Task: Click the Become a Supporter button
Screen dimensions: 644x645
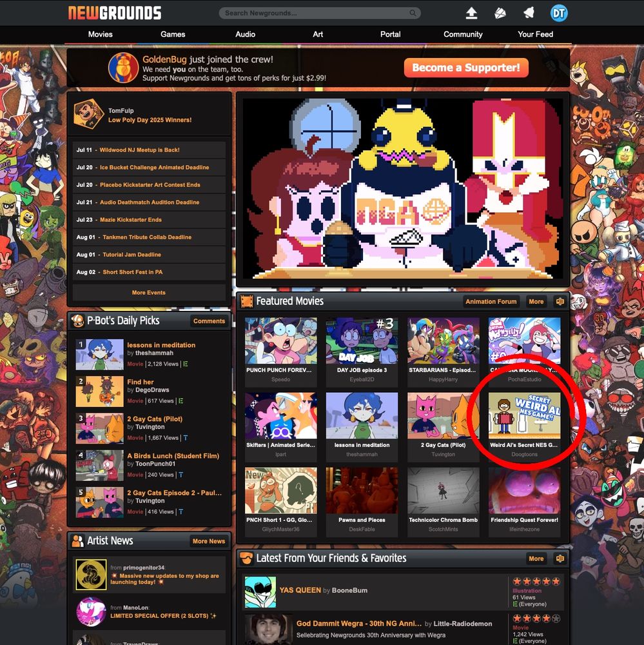Action: [466, 68]
